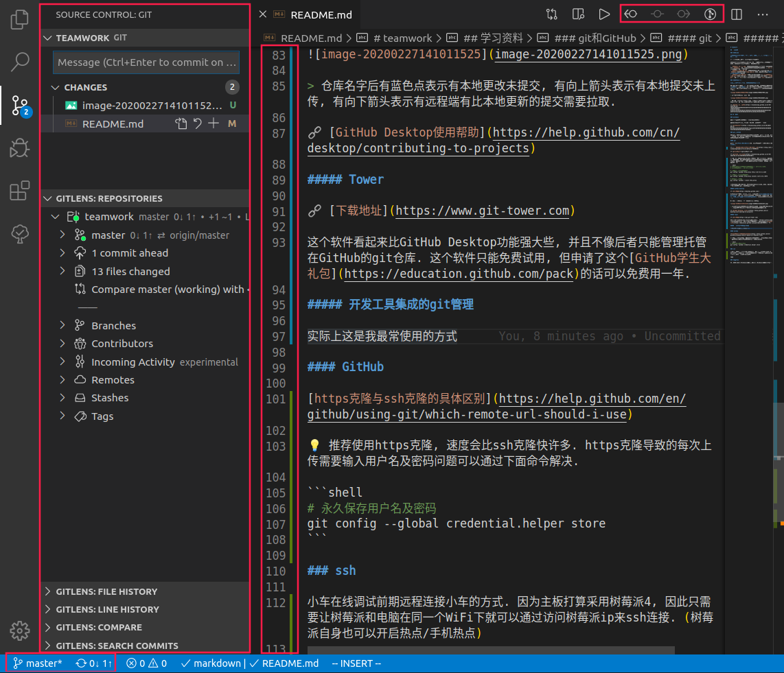This screenshot has width=784, height=673.
Task: Stage changes for README.md with plus icon
Action: pos(214,123)
